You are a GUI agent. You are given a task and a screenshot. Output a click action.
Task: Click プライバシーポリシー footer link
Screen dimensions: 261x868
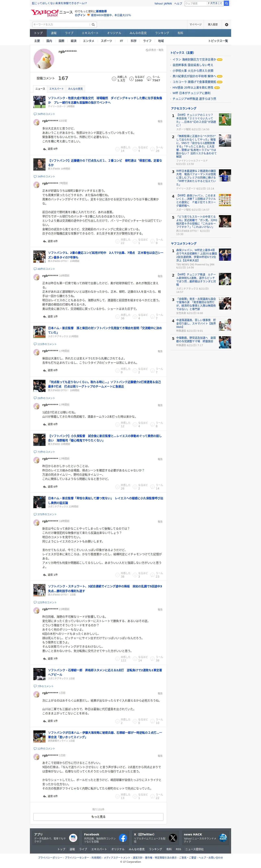(x=50, y=858)
